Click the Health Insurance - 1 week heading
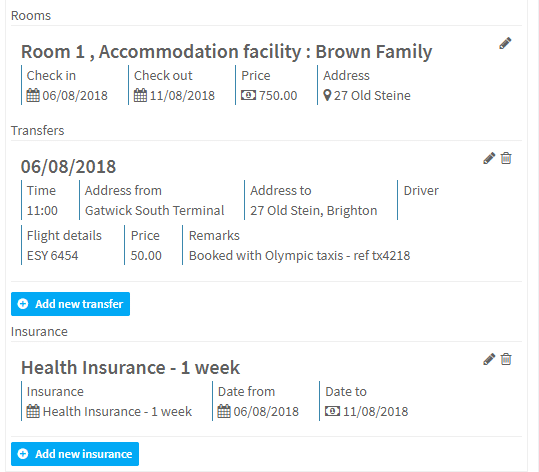This screenshot has width=539, height=472. click(x=130, y=367)
